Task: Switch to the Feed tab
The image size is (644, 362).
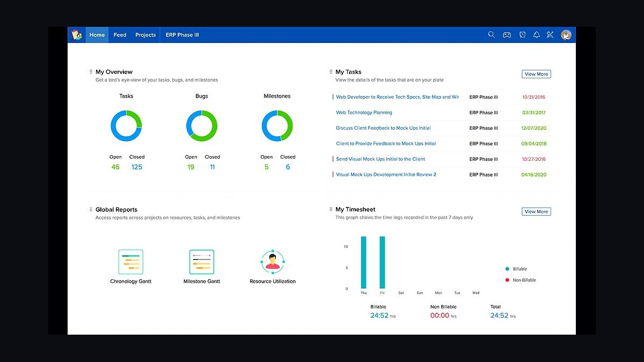Action: (x=120, y=35)
